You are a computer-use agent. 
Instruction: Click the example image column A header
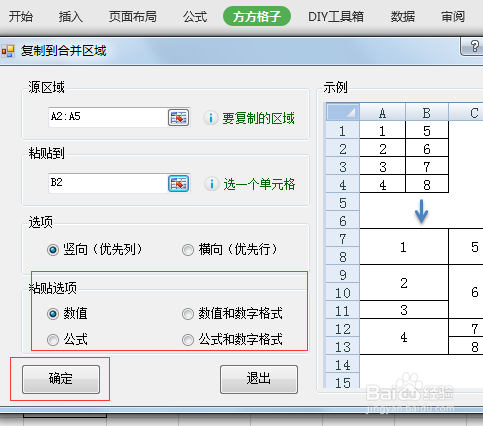click(x=382, y=112)
